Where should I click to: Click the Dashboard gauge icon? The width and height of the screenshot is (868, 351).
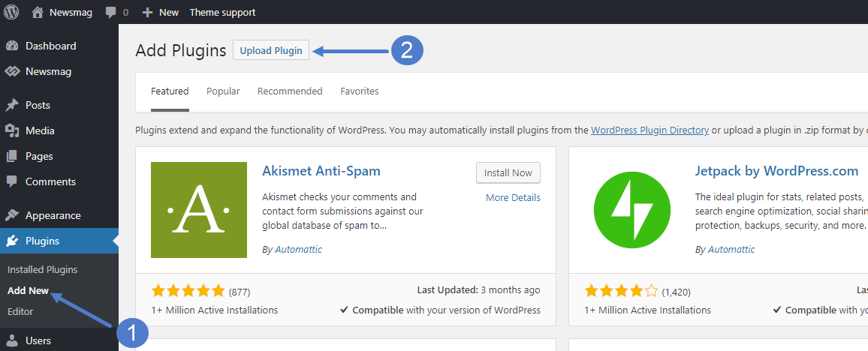coord(12,46)
